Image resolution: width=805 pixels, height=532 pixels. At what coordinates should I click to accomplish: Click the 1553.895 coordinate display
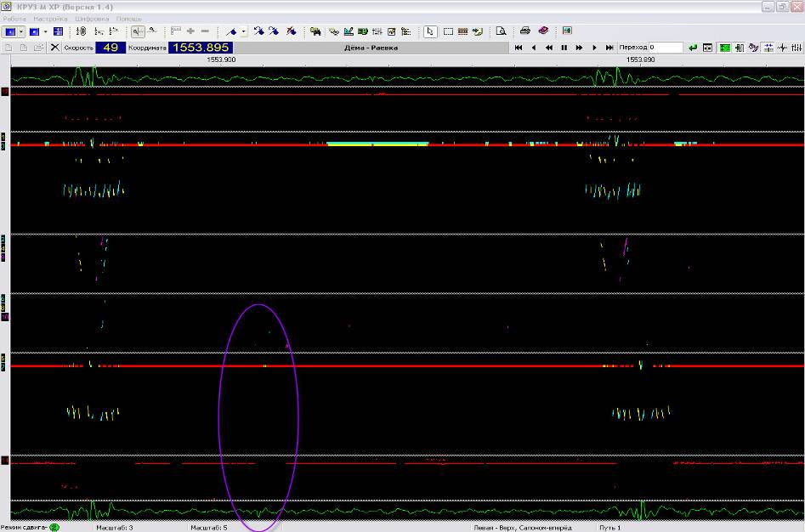coord(201,48)
